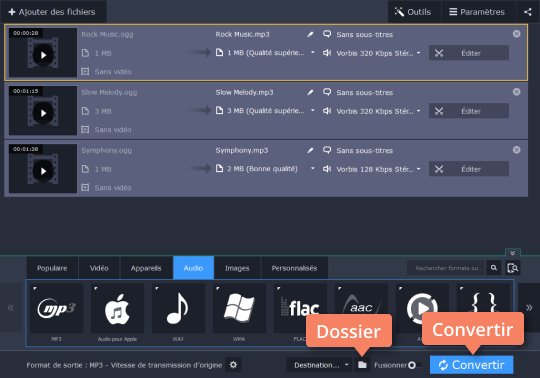The image size is (540, 378).
Task: Click Éditer for Slow Melody
Action: point(469,111)
